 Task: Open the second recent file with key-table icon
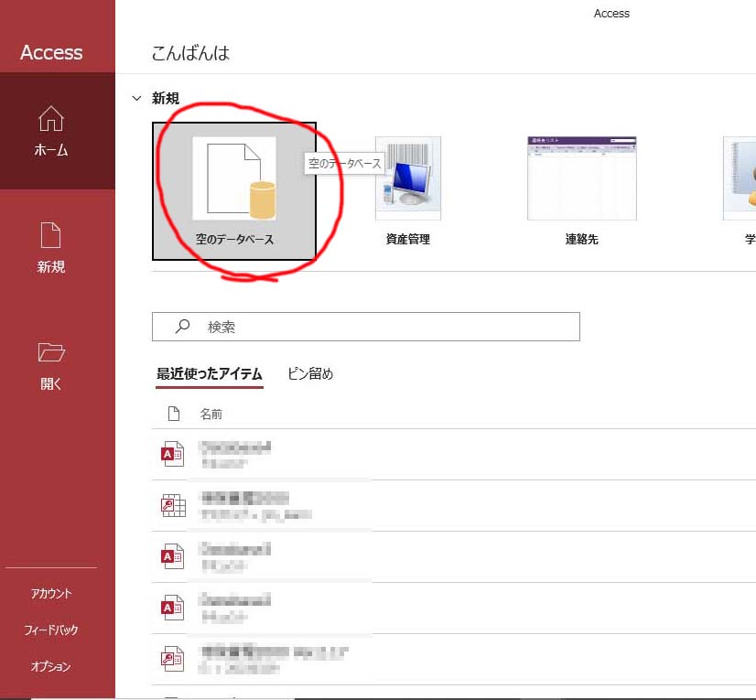pyautogui.click(x=173, y=505)
